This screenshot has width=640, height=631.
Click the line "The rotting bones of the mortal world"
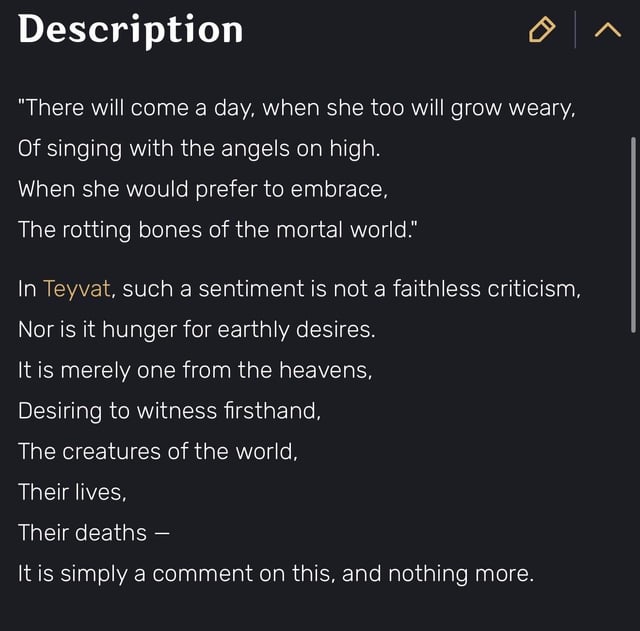pos(218,230)
